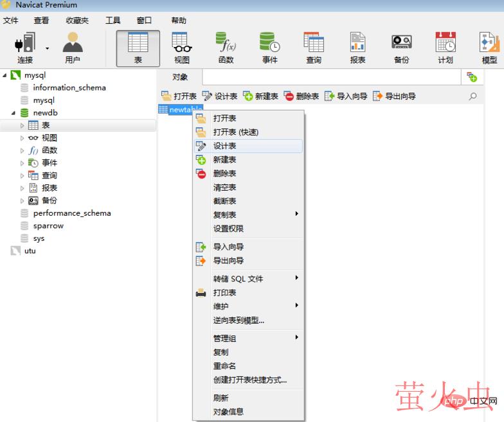The height and width of the screenshot is (422, 504).
Task: Open the 文件 menu
Action: point(10,21)
